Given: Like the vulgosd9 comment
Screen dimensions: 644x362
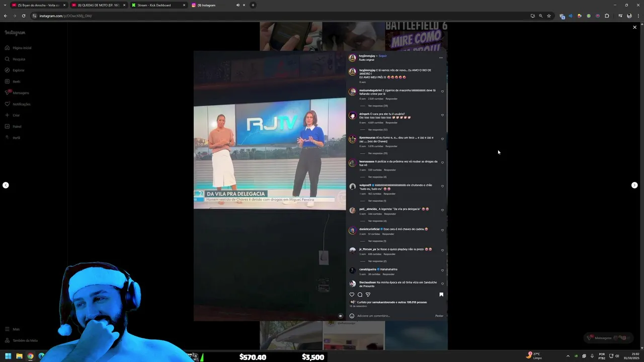Looking at the screenshot, I should pos(442,186).
